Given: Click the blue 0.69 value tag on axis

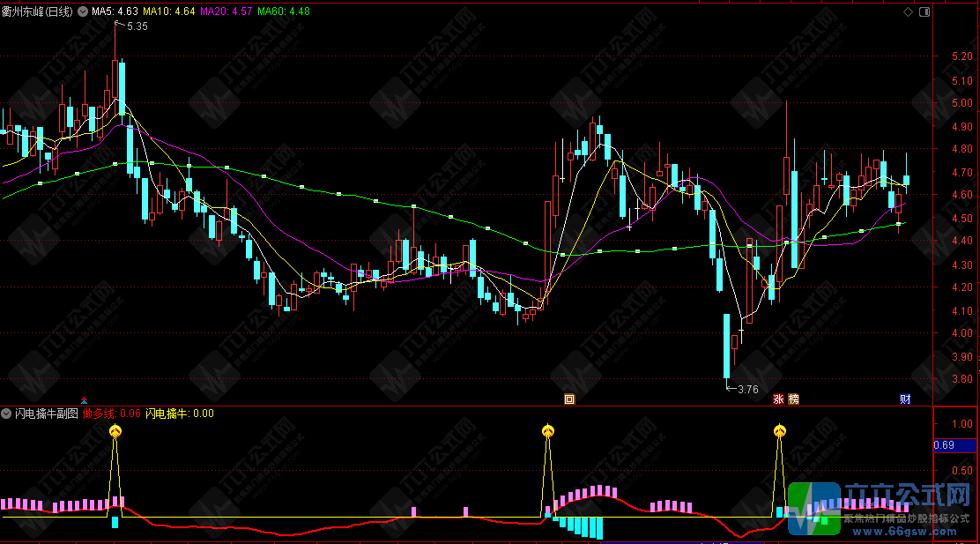Looking at the screenshot, I should [x=945, y=445].
